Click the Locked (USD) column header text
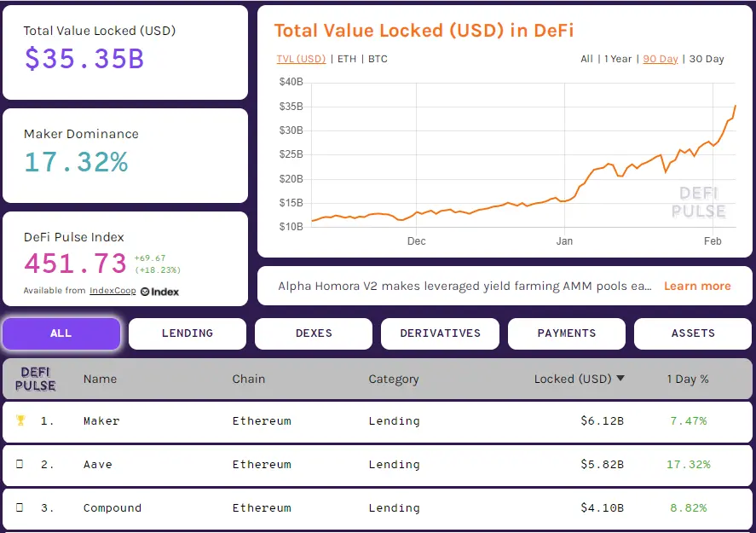The height and width of the screenshot is (533, 756). tap(573, 379)
